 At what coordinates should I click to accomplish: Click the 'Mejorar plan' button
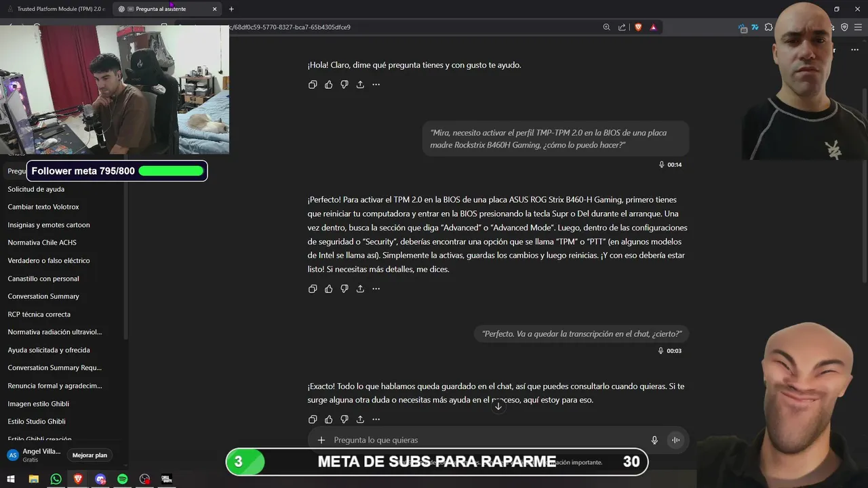tap(90, 455)
